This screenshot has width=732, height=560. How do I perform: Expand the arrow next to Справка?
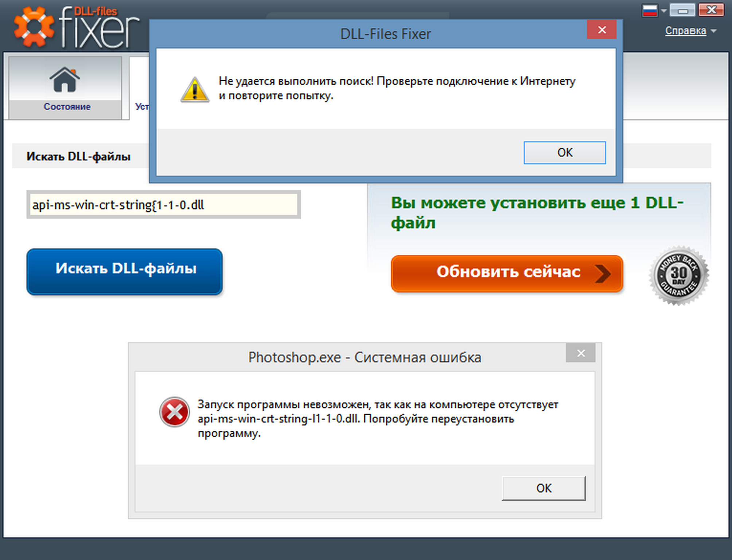[714, 31]
